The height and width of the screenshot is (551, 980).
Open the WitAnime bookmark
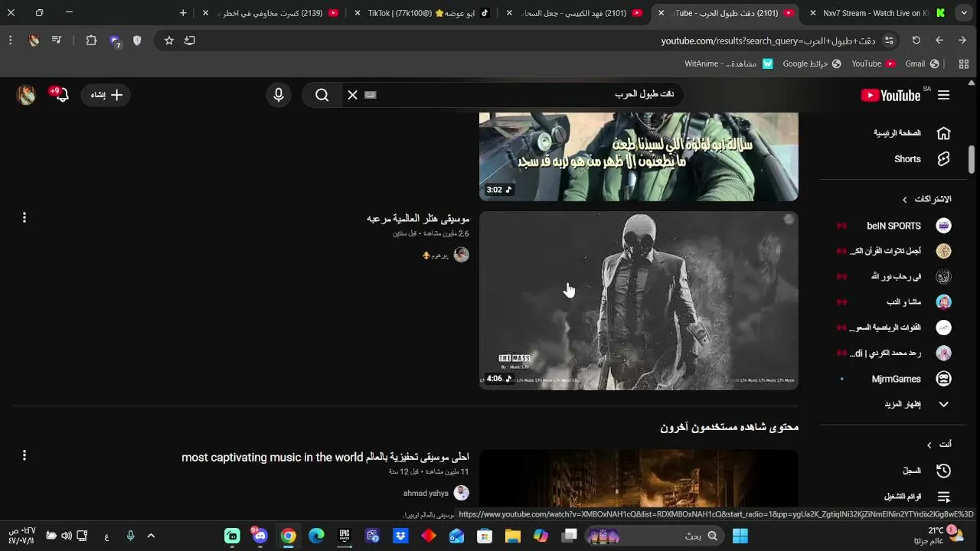coord(729,64)
